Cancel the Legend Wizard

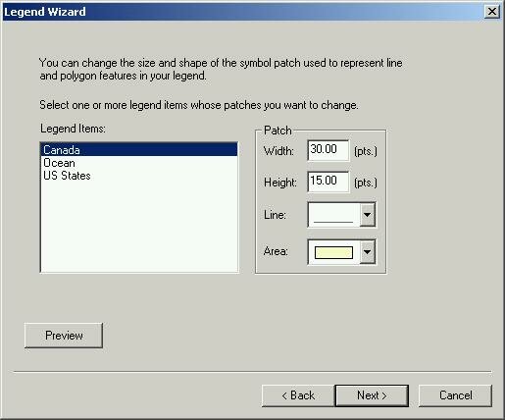(x=455, y=395)
